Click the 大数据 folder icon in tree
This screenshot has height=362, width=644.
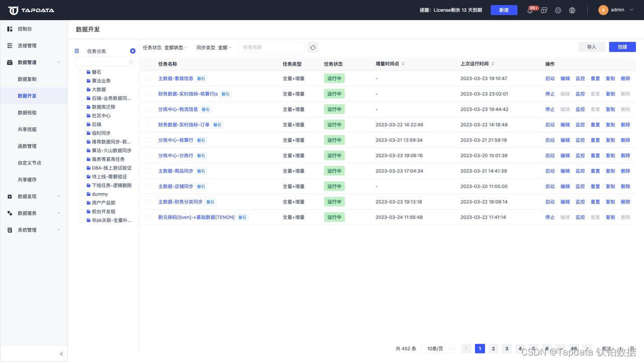point(89,89)
